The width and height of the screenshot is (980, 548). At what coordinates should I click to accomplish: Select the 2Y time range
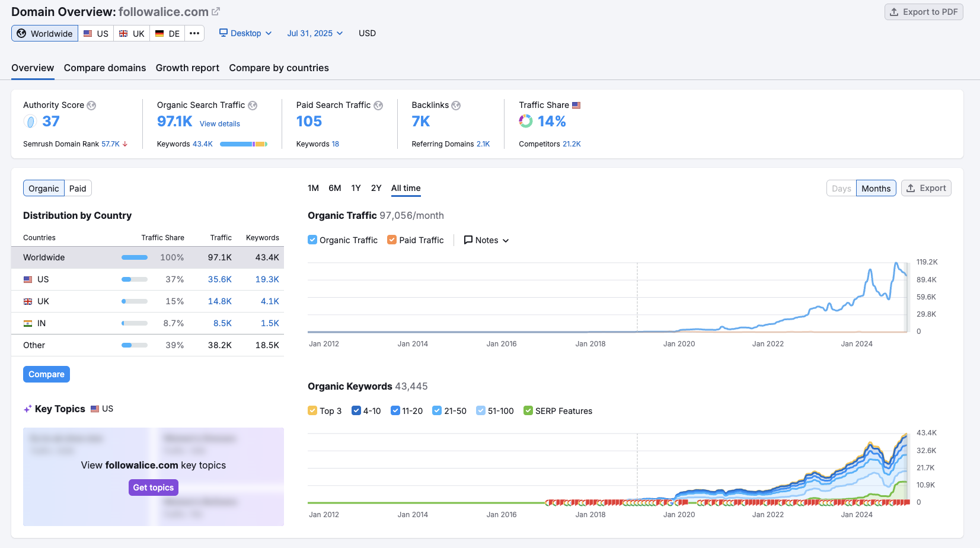[376, 188]
